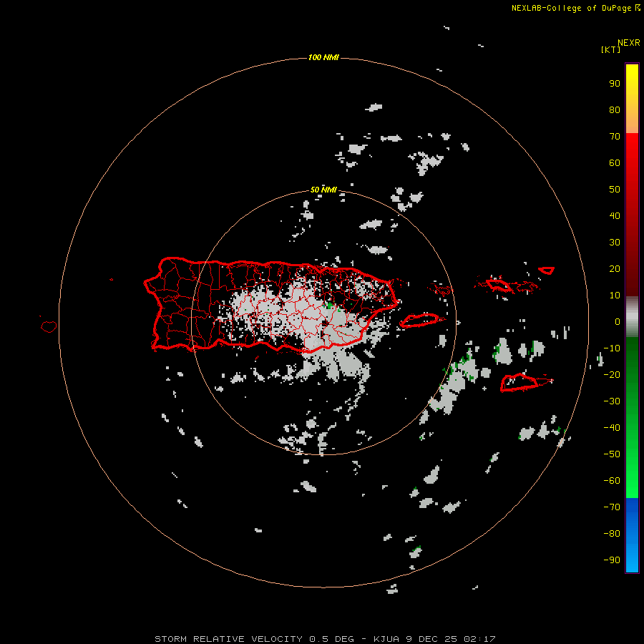This screenshot has height=644, width=644.
Task: Click the -60 legend value
Action: click(612, 481)
